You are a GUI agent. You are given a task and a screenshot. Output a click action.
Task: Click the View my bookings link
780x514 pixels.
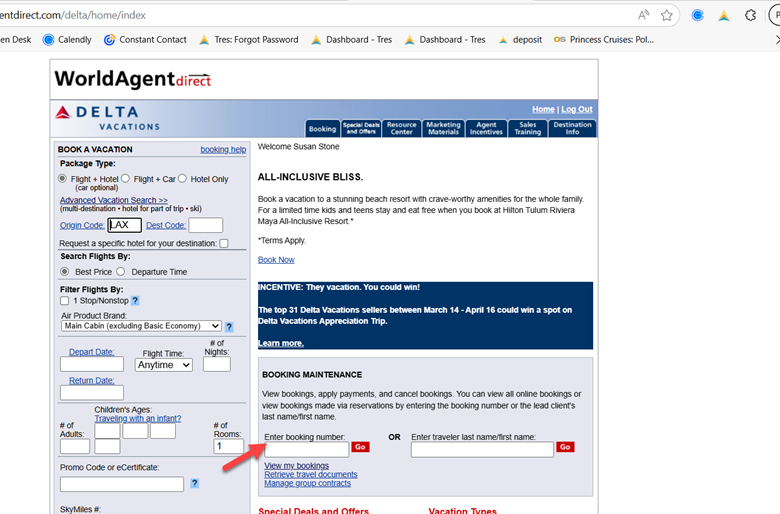tap(296, 466)
